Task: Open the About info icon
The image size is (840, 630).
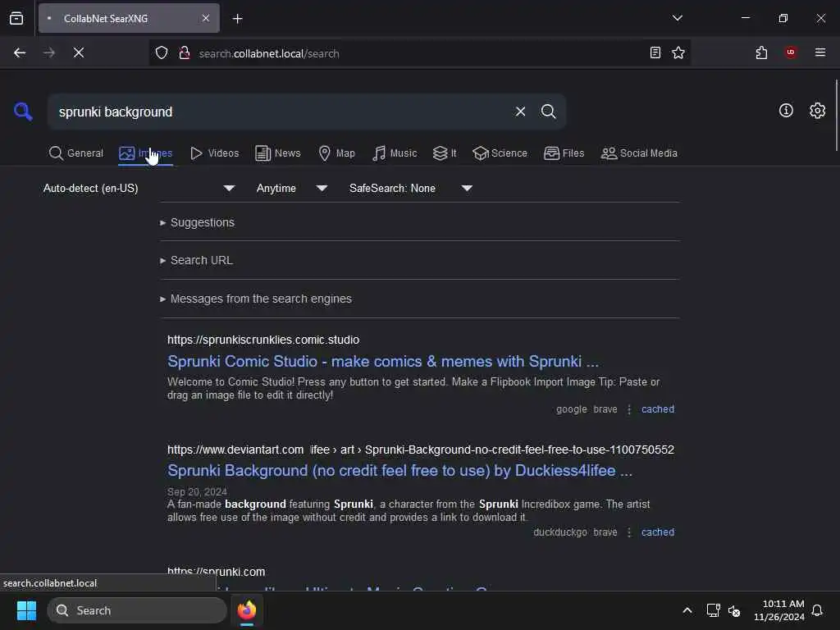Action: coord(786,111)
